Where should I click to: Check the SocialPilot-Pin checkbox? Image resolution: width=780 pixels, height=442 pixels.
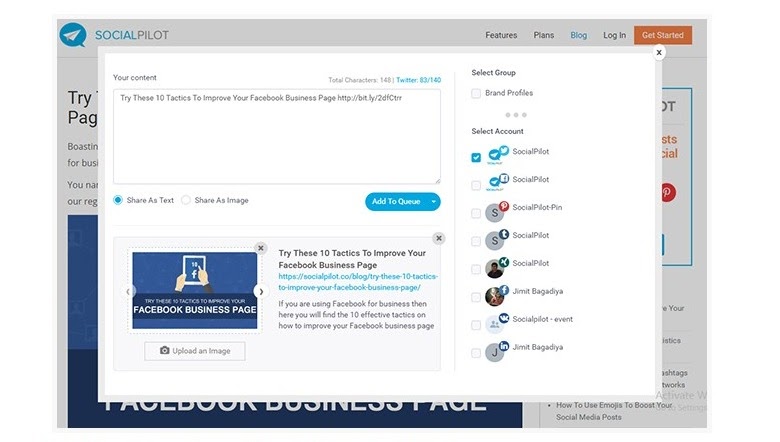tap(476, 213)
